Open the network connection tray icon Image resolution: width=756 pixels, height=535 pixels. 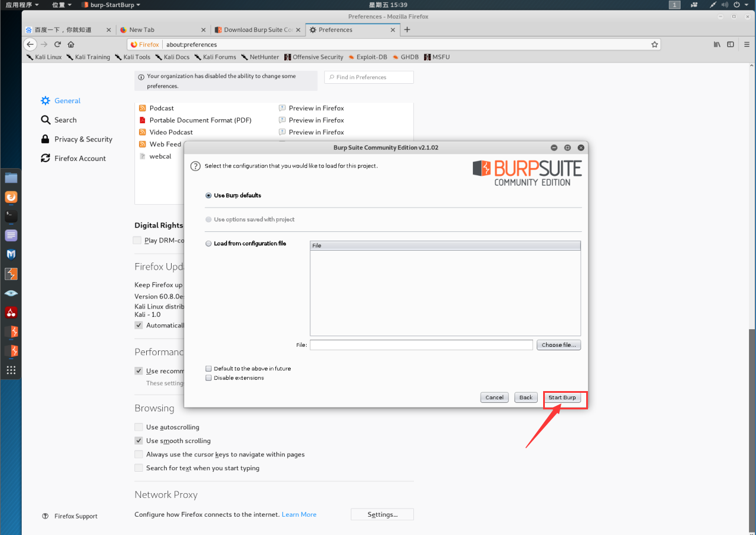714,5
